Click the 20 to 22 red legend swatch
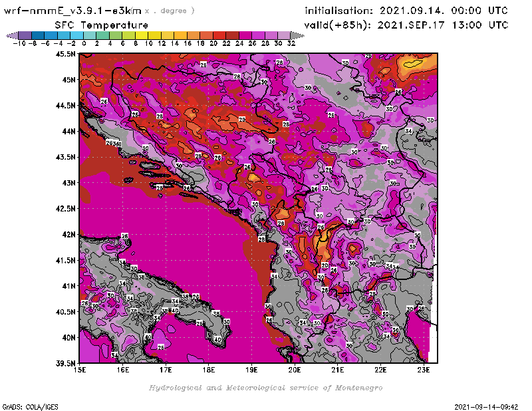The width and height of the screenshot is (532, 411). click(219, 35)
